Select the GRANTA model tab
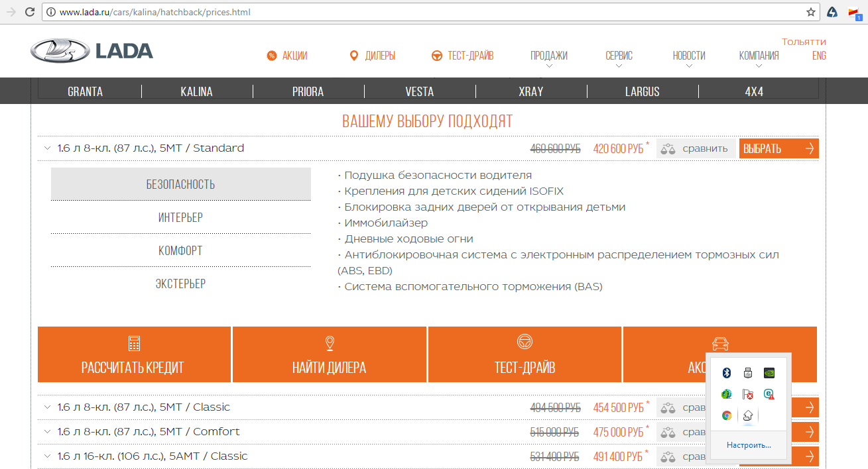The height and width of the screenshot is (469, 868). click(x=86, y=91)
